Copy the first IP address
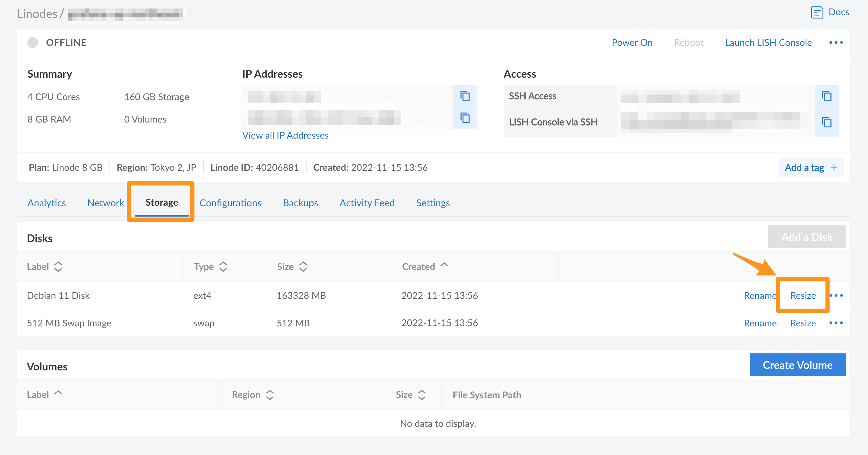The width and height of the screenshot is (868, 455). [465, 96]
